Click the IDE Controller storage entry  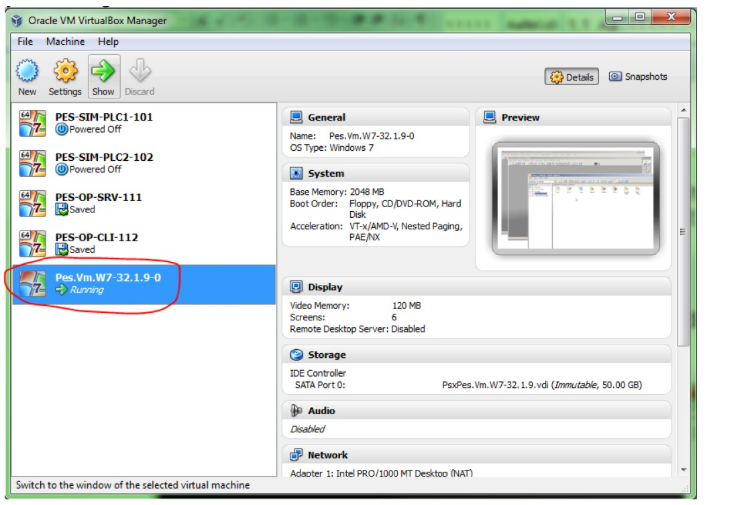(318, 374)
